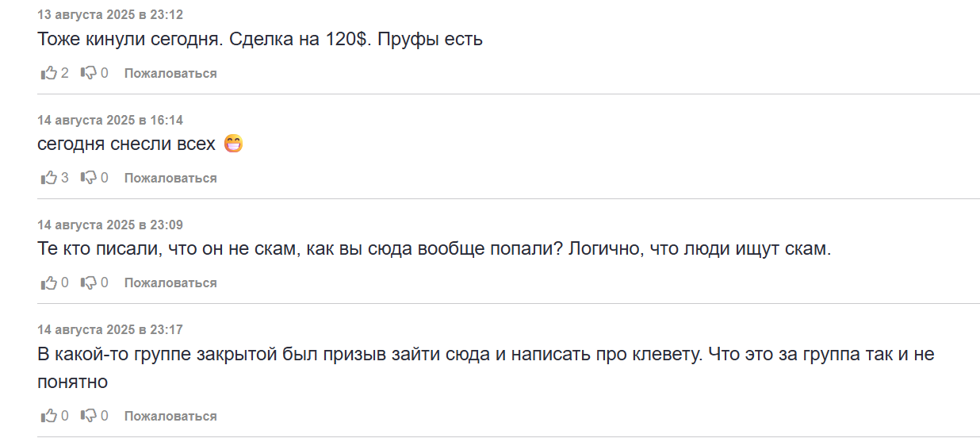Report the 'Тоже кинули сегодня' comment
The width and height of the screenshot is (980, 442).
pyautogui.click(x=170, y=73)
